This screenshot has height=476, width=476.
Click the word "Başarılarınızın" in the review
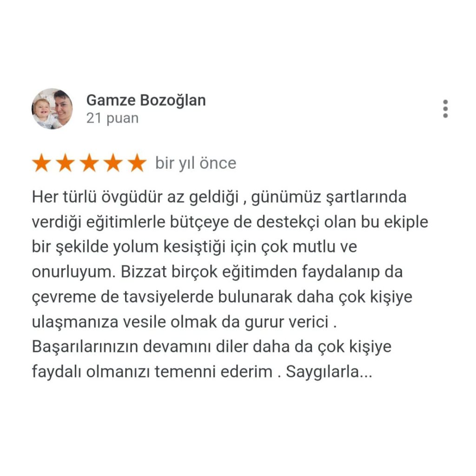[85, 347]
